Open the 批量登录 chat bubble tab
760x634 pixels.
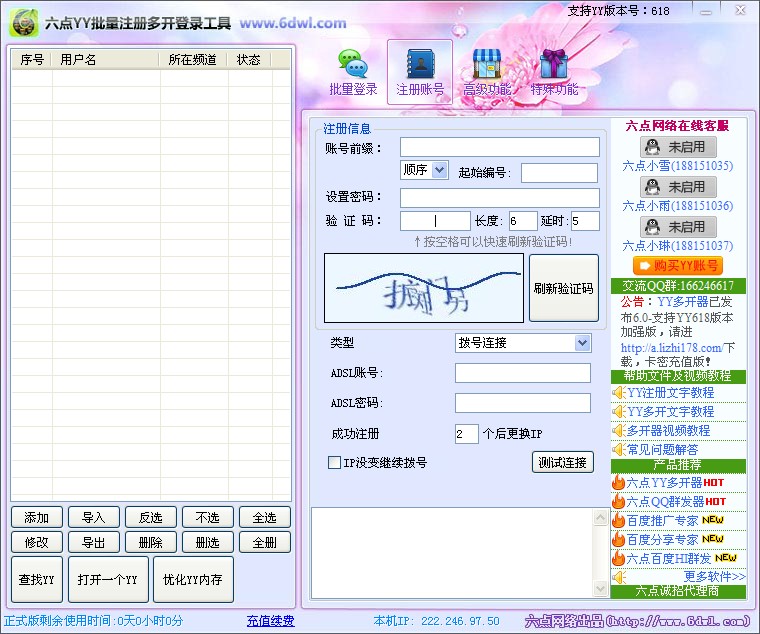coord(353,73)
